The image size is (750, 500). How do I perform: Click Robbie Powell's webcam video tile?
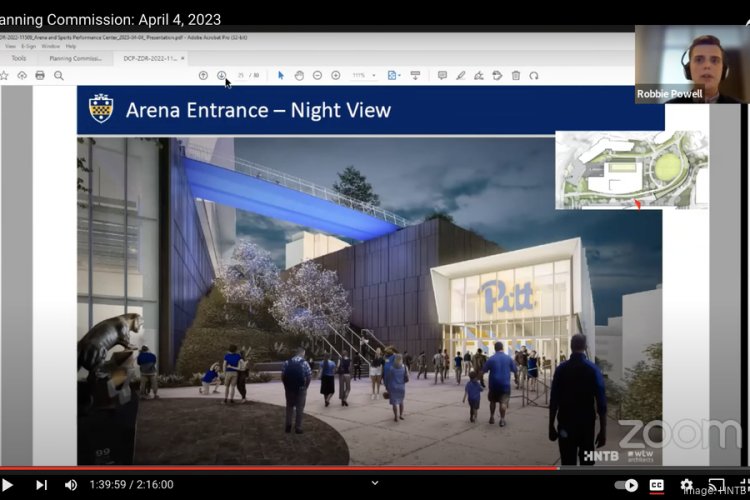tap(692, 64)
